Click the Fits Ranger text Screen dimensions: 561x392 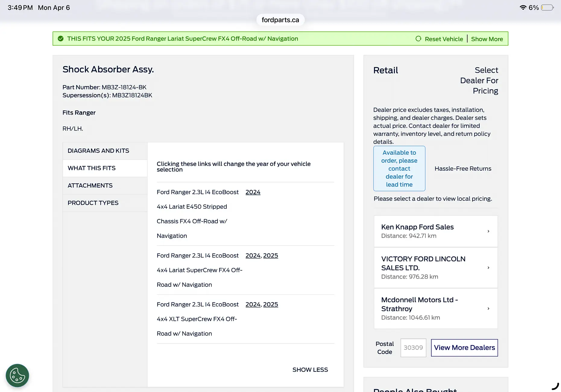tap(79, 112)
